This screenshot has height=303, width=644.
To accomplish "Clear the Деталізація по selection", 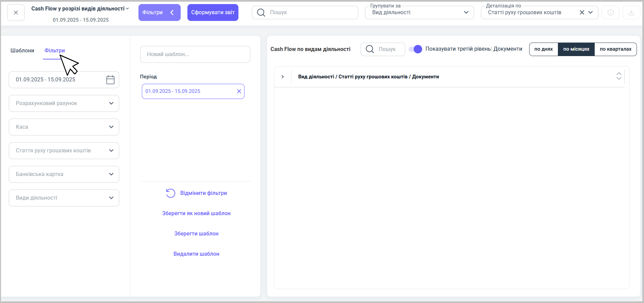I will click(582, 12).
